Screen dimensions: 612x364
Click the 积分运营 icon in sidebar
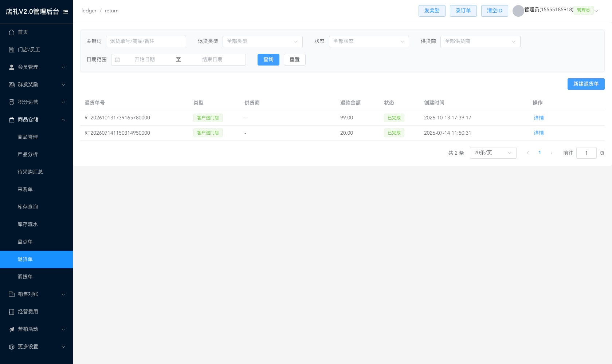pyautogui.click(x=12, y=102)
